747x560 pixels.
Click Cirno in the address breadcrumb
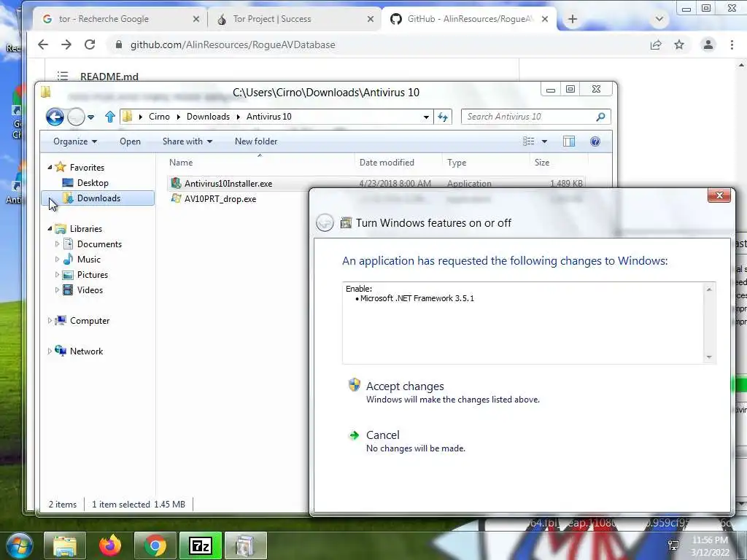coord(159,117)
